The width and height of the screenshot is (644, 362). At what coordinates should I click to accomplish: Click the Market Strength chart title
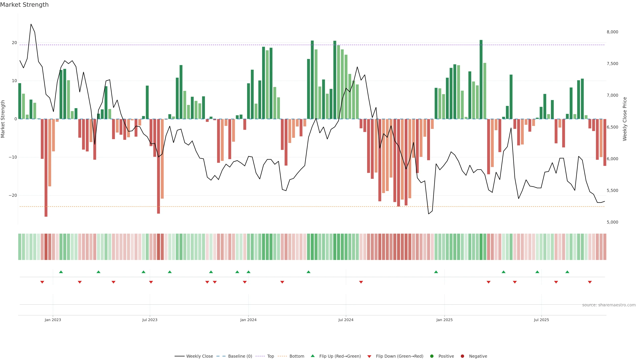(24, 5)
